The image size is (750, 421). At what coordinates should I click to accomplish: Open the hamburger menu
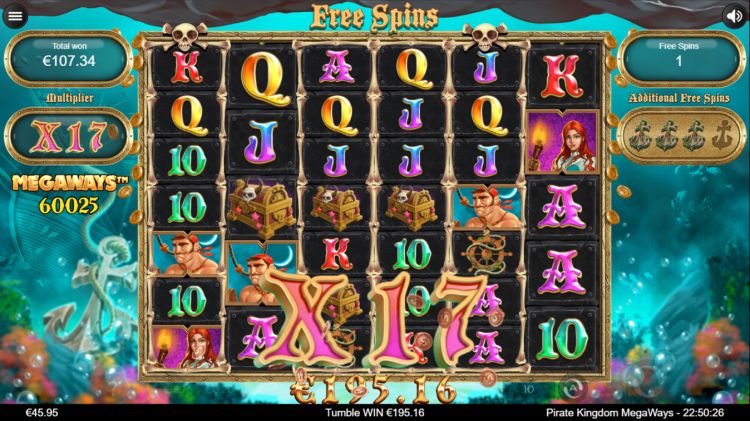tap(15, 16)
